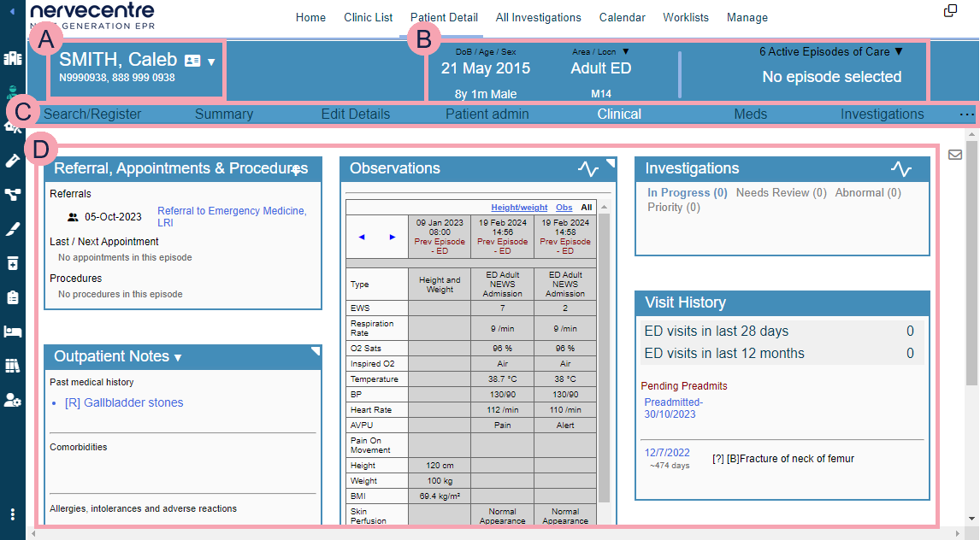Show Height/weight observations filter

(519, 208)
